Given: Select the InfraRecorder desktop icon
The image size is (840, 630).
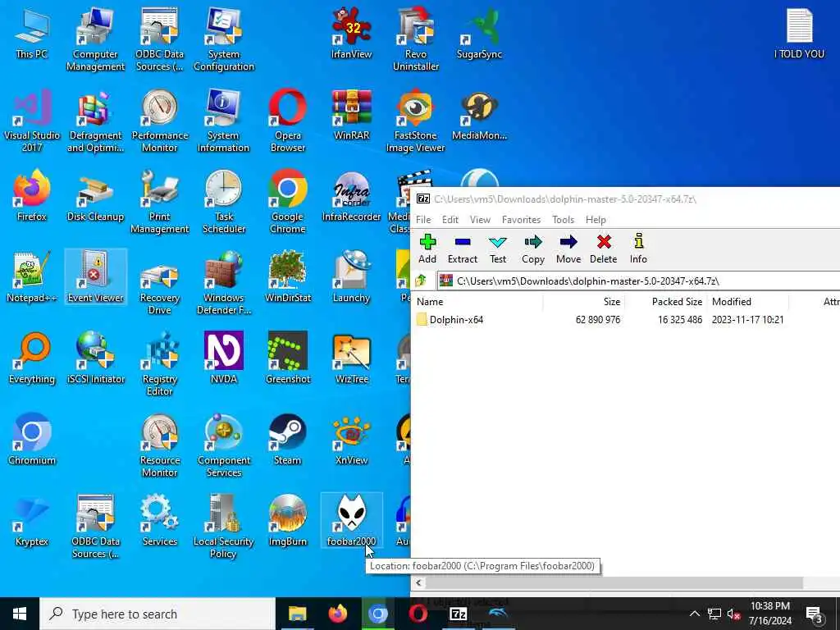Looking at the screenshot, I should [351, 196].
